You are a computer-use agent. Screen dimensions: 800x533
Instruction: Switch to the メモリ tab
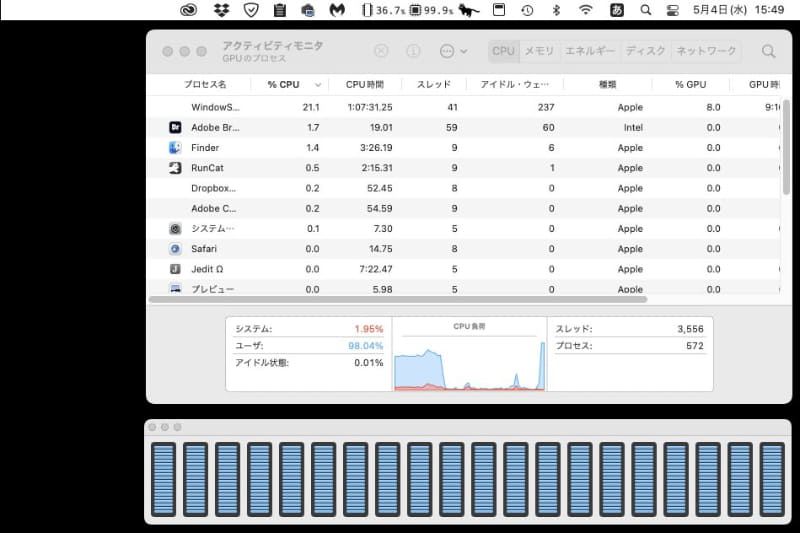[539, 51]
